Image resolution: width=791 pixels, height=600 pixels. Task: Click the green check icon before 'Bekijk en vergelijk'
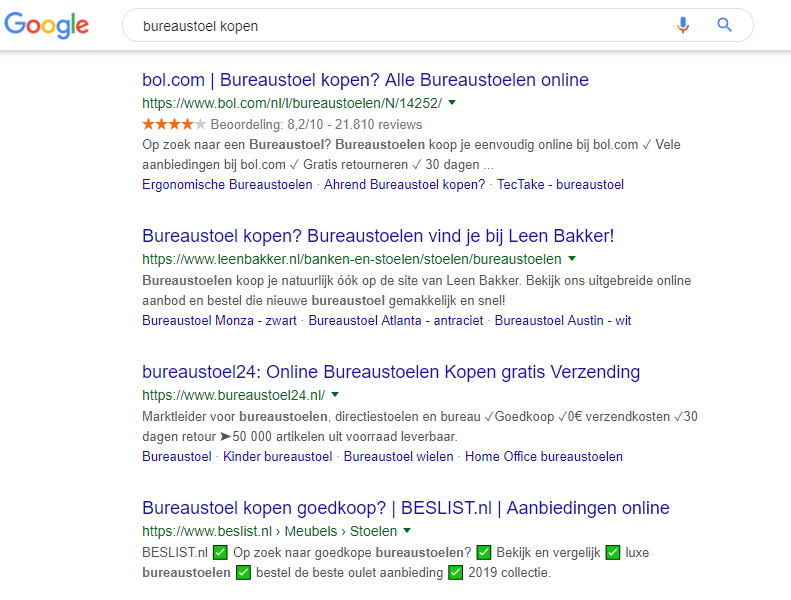click(484, 552)
